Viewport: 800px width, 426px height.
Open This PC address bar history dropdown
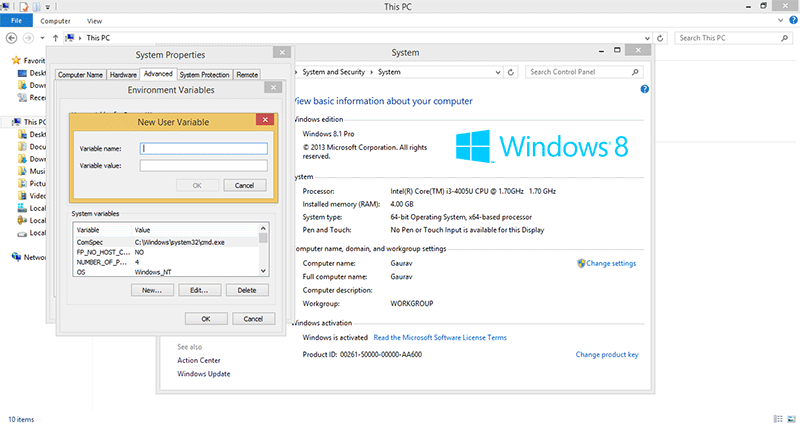(x=647, y=38)
